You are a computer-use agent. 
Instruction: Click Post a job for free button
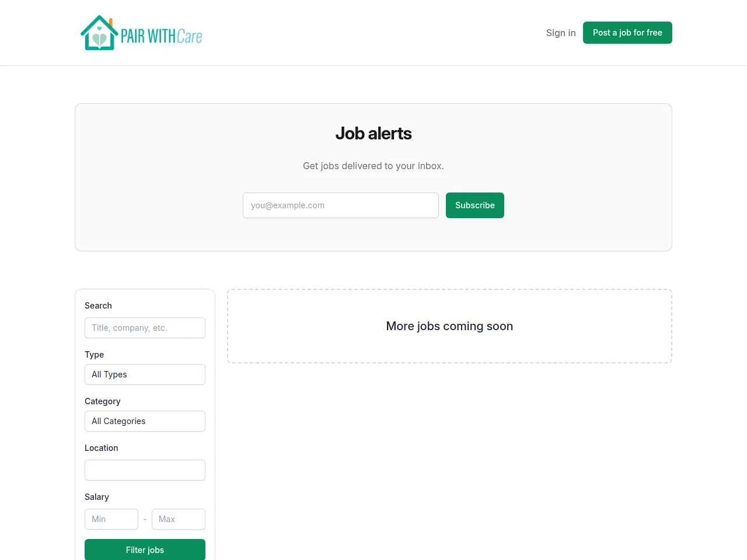(627, 33)
